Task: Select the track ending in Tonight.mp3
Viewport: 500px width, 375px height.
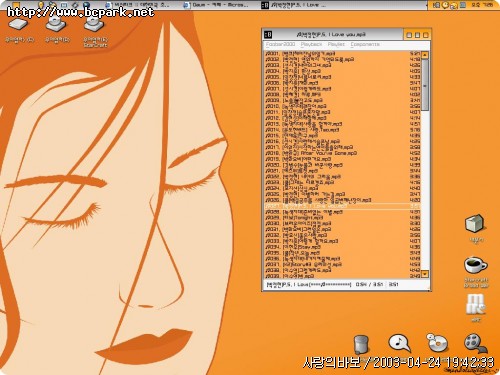Action: tap(343, 218)
